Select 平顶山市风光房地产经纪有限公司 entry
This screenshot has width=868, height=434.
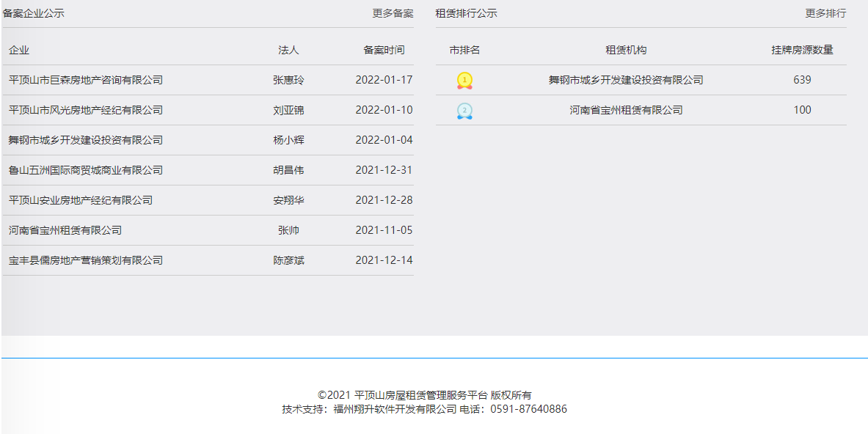click(x=86, y=110)
